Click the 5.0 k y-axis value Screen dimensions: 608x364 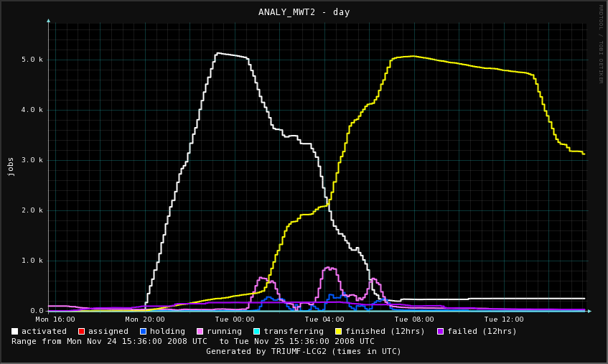(33, 60)
